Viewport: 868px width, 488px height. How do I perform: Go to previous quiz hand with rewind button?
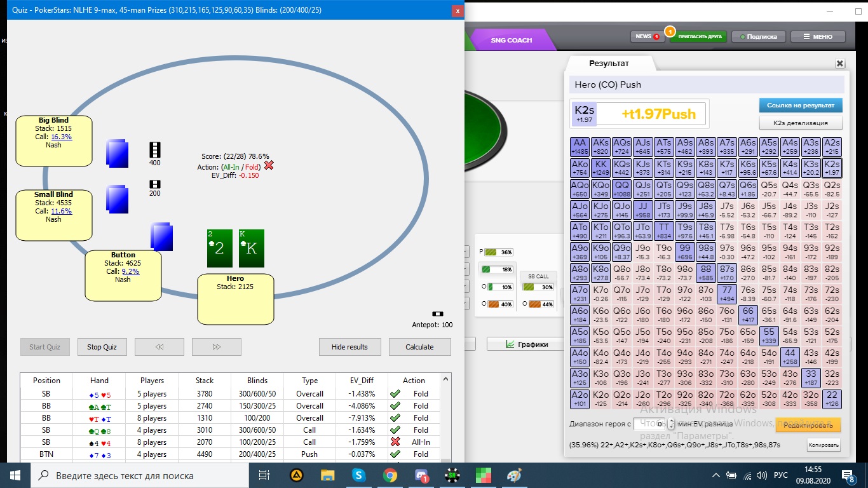pos(159,347)
